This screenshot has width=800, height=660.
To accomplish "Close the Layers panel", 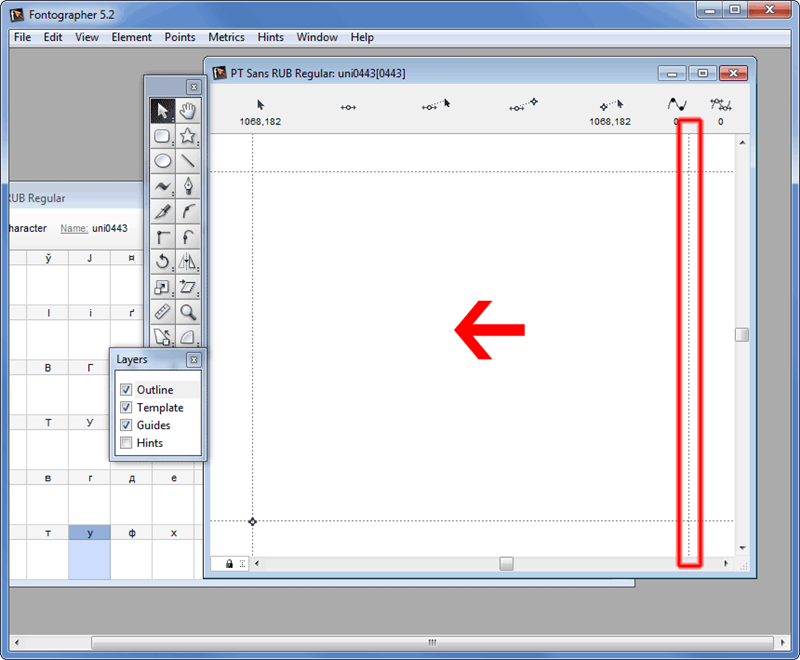I will (x=193, y=360).
